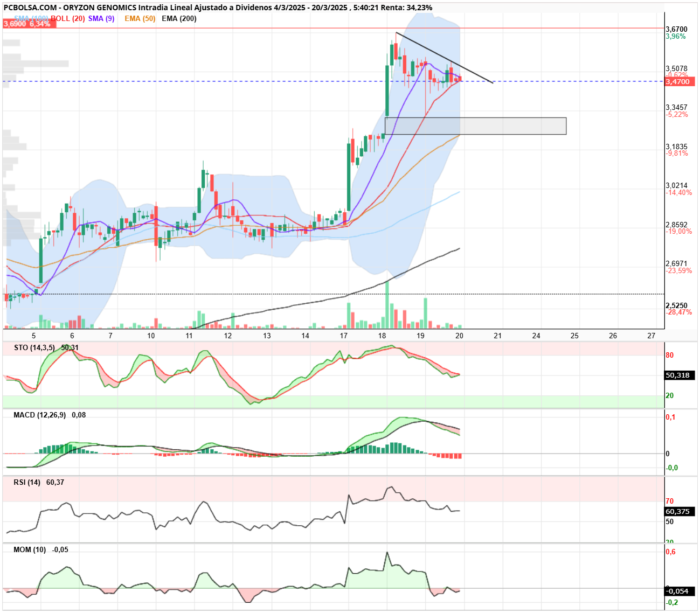Image resolution: width=700 pixels, height=613 pixels.
Task: Click the 3,0214 price axis label
Action: [x=676, y=185]
